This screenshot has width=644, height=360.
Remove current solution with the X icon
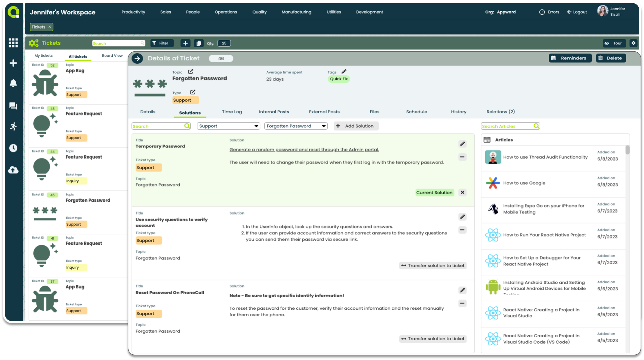click(x=462, y=192)
